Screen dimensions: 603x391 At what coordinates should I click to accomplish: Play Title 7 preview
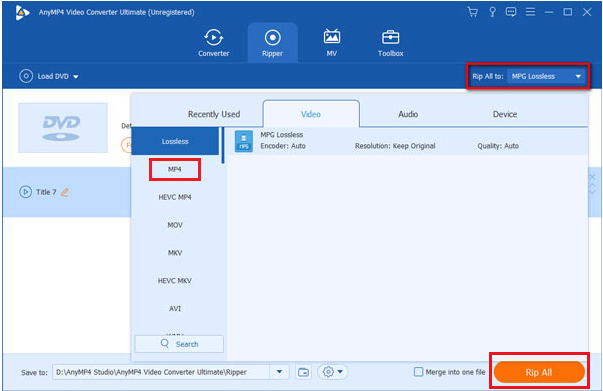(25, 192)
